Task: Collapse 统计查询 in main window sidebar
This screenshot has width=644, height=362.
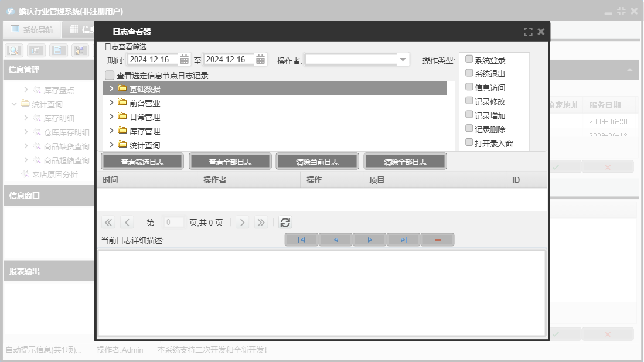Action: click(14, 104)
